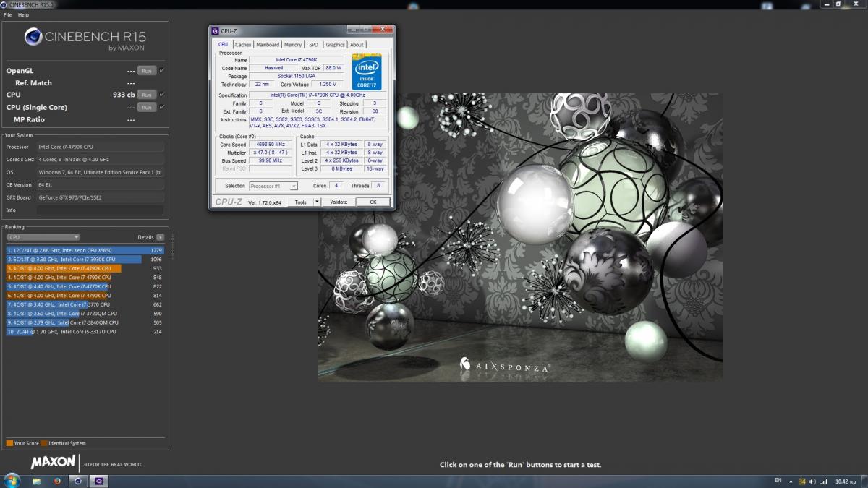The height and width of the screenshot is (488, 868).
Task: Expand the Tools dropdown arrow in CPU-Z
Action: tap(317, 202)
